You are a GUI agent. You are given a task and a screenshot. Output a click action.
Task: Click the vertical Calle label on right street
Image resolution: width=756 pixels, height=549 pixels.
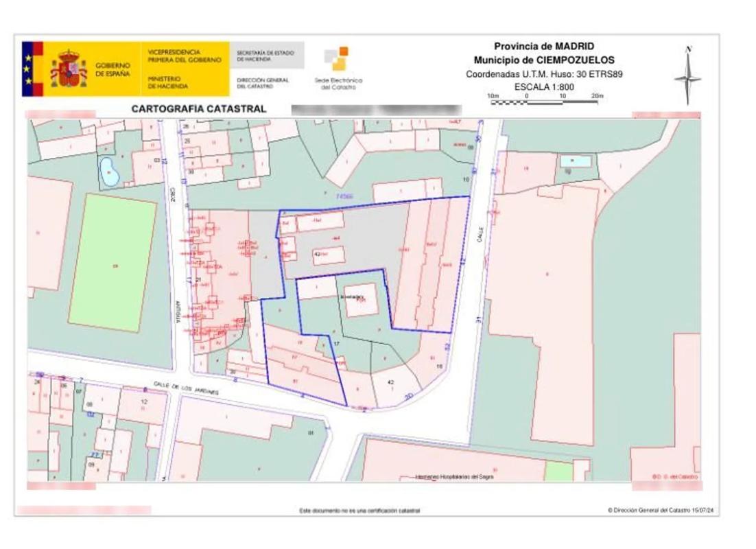pos(480,237)
